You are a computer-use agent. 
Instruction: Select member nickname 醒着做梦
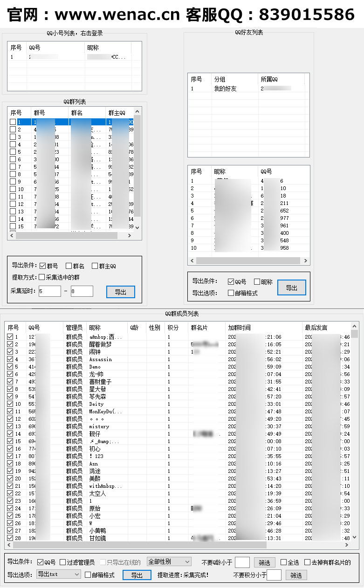tap(101, 344)
